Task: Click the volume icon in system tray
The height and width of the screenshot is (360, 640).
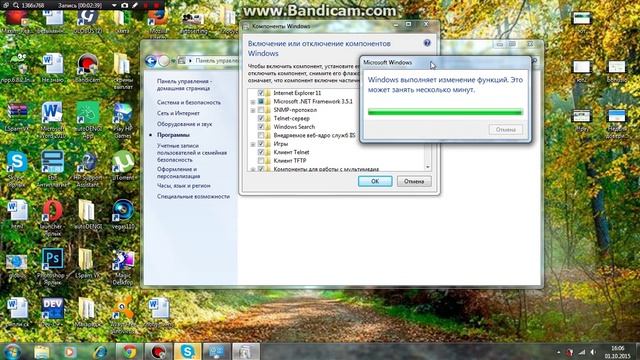Action: click(x=593, y=352)
